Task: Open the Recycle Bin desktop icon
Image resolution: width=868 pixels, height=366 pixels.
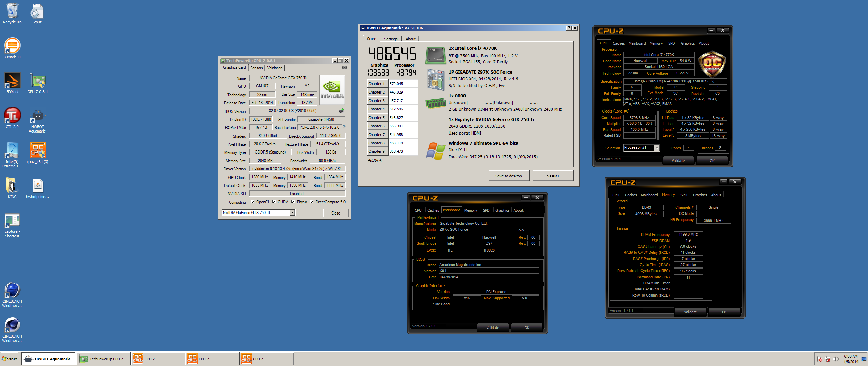Action: pyautogui.click(x=12, y=14)
